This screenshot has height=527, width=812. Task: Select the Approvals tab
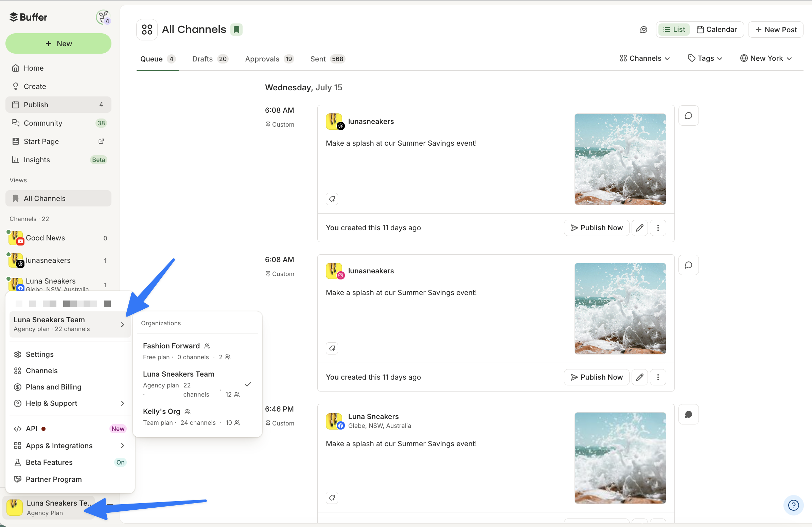click(x=269, y=59)
